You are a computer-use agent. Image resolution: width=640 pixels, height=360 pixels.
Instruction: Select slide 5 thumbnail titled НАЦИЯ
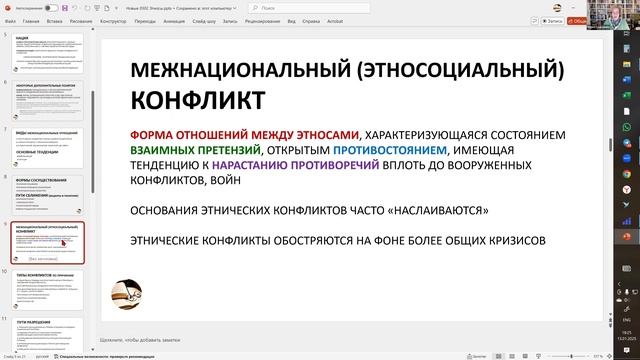pos(47,53)
